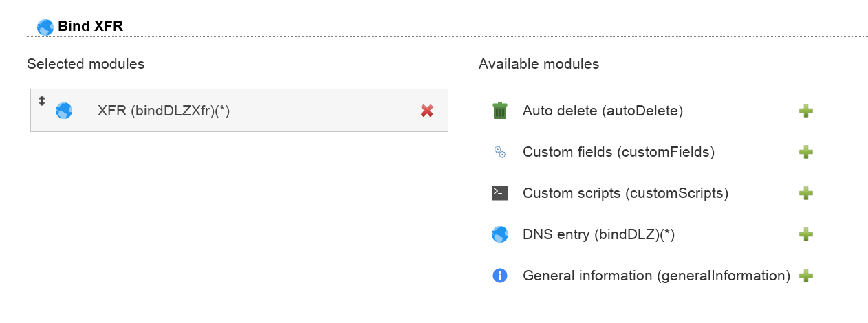This screenshot has height=323, width=868.
Task: Add the Custom scripts module with plus icon
Action: coord(806,193)
